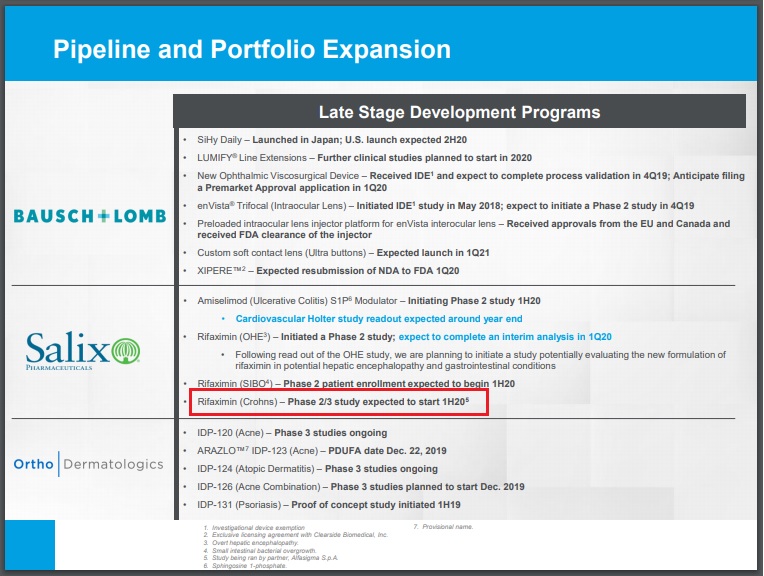Select the 'enVista Trifocal (Intraocular Lens)' bullet
This screenshot has width=764, height=576.
[x=445, y=206]
